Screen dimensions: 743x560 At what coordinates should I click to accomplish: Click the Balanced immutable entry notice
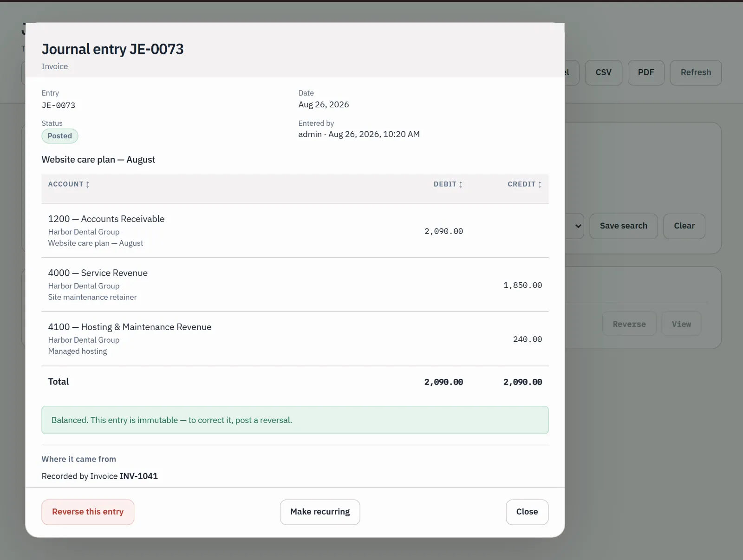(295, 420)
